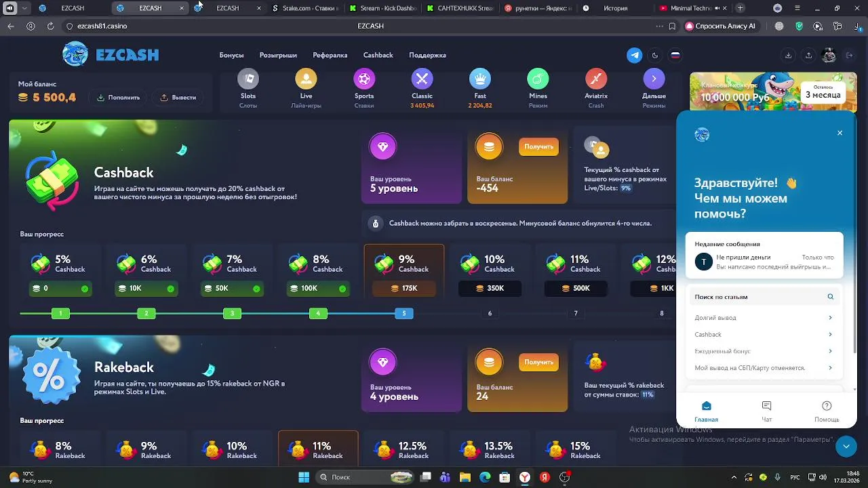Expand the Долгий вывод help article

(764, 318)
